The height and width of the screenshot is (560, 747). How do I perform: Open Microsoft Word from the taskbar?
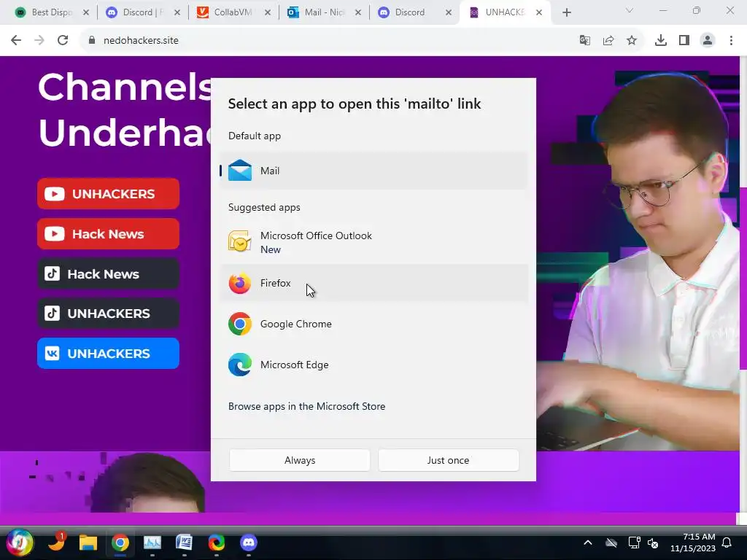click(x=184, y=542)
